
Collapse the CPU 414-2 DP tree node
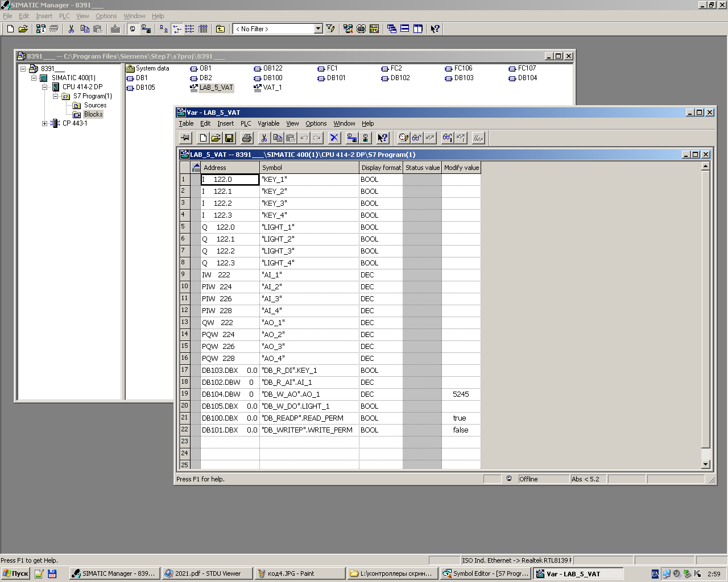(x=45, y=87)
